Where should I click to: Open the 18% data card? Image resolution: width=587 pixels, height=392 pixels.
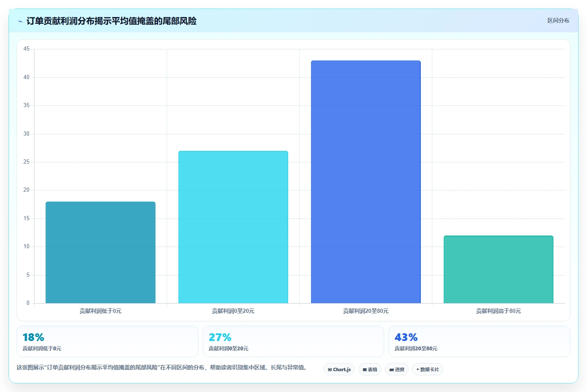coord(108,341)
